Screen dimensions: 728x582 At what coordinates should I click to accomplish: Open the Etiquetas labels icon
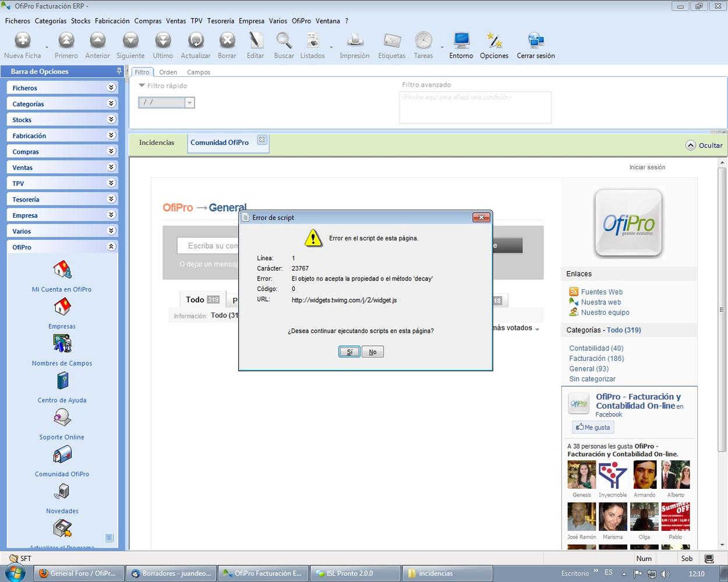pyautogui.click(x=392, y=40)
